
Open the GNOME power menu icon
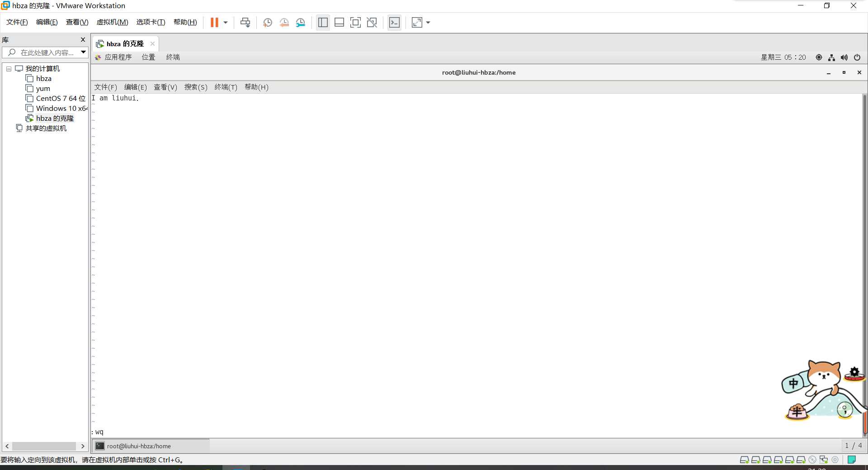click(x=857, y=57)
